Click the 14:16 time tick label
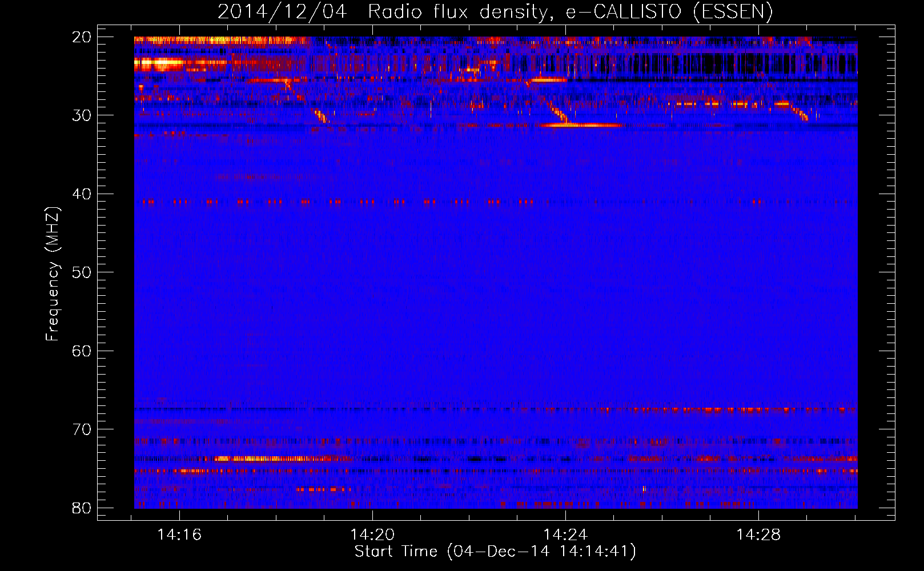This screenshot has height=571, width=924. click(x=179, y=535)
